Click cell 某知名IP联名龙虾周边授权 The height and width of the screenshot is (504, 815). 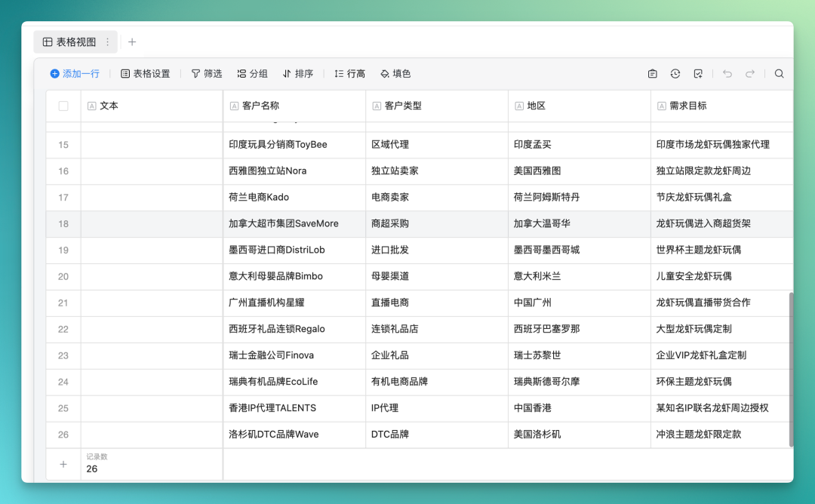[722, 408]
